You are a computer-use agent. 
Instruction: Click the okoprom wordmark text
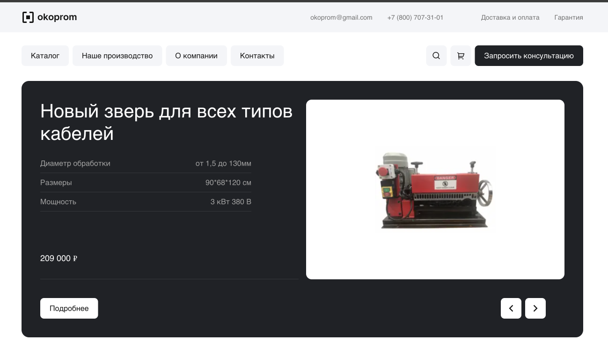[57, 17]
